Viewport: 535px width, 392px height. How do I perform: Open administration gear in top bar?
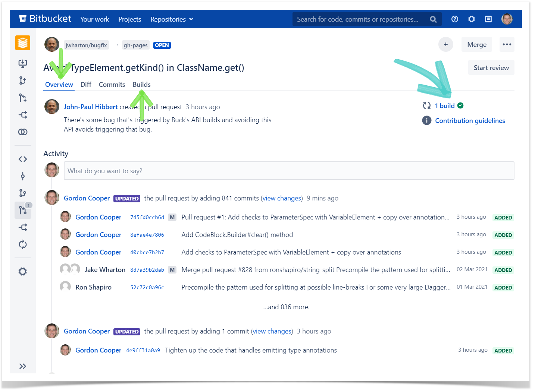[x=472, y=19]
